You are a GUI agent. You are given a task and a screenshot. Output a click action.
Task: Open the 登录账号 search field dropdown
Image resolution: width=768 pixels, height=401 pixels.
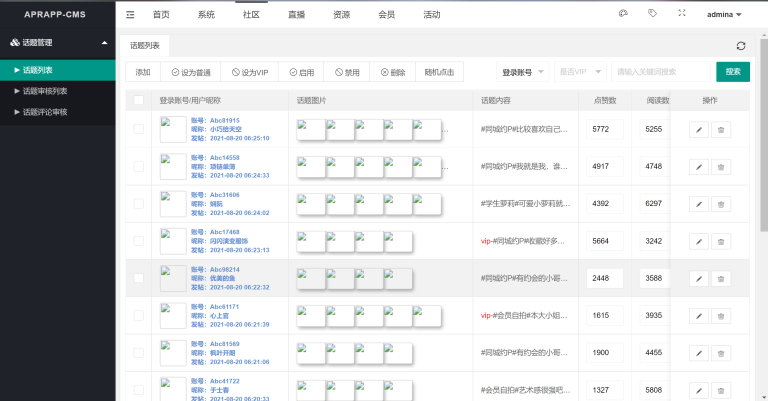coord(524,72)
